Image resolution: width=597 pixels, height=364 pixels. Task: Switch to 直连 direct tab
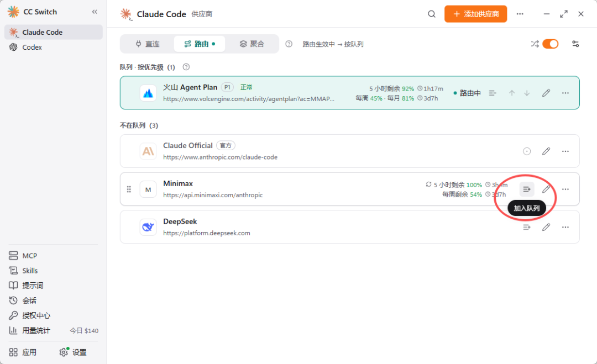tap(148, 44)
